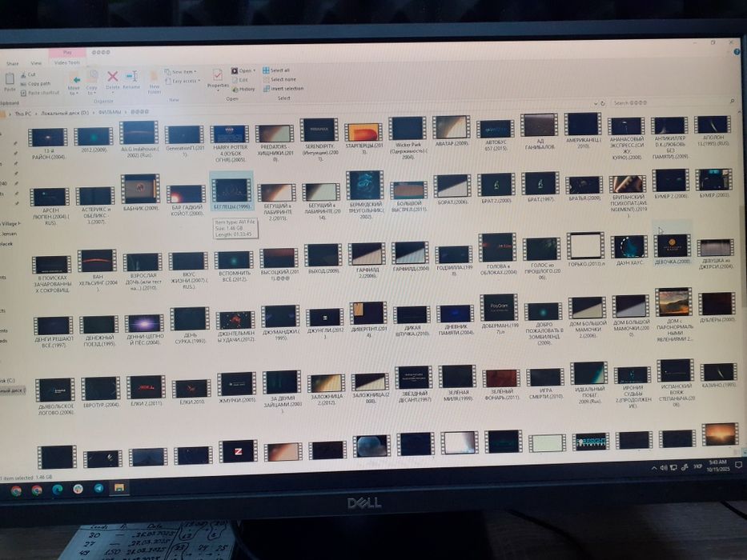The image size is (747, 560).
Task: Click the pink Play contextual tab
Action: click(67, 52)
